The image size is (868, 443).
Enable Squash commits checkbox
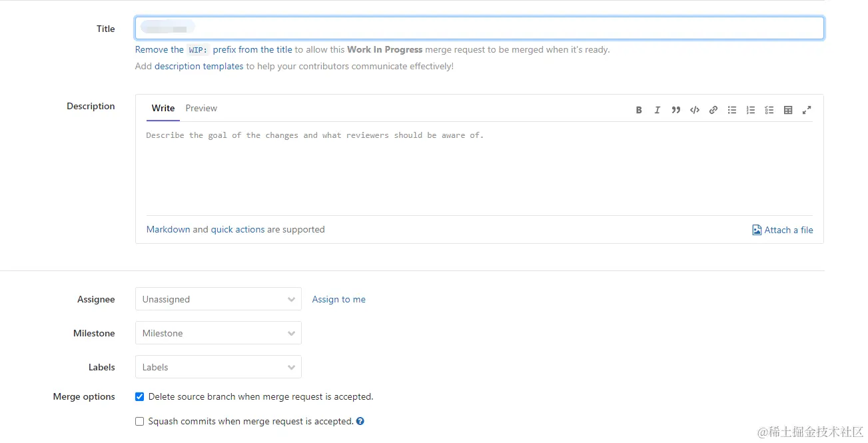pos(139,421)
